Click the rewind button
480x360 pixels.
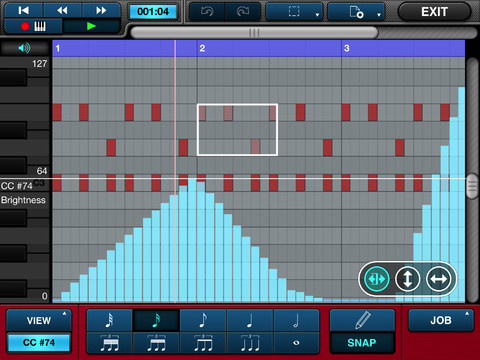click(x=62, y=10)
